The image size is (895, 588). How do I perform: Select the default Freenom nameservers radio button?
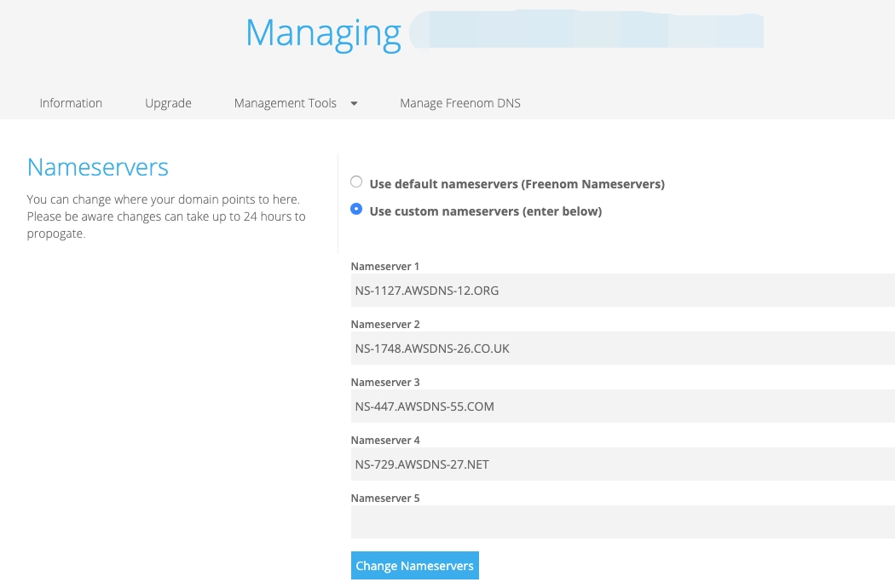pyautogui.click(x=356, y=182)
